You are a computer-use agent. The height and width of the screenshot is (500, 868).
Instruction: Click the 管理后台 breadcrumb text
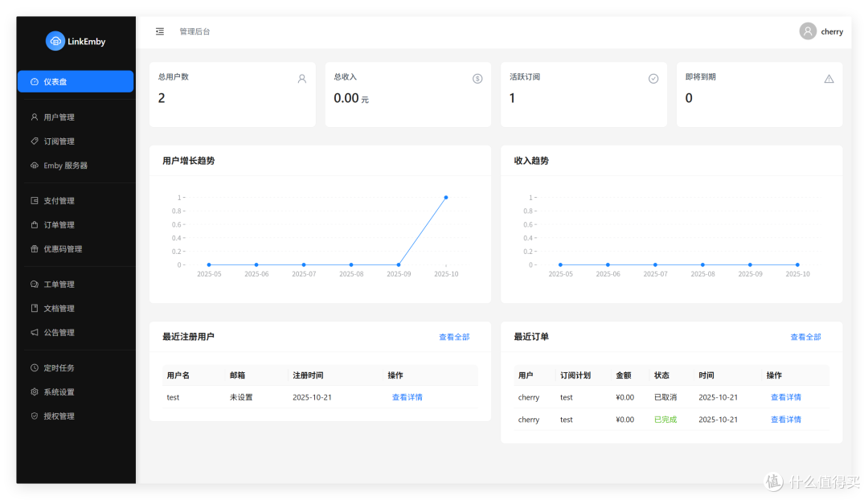pos(194,31)
